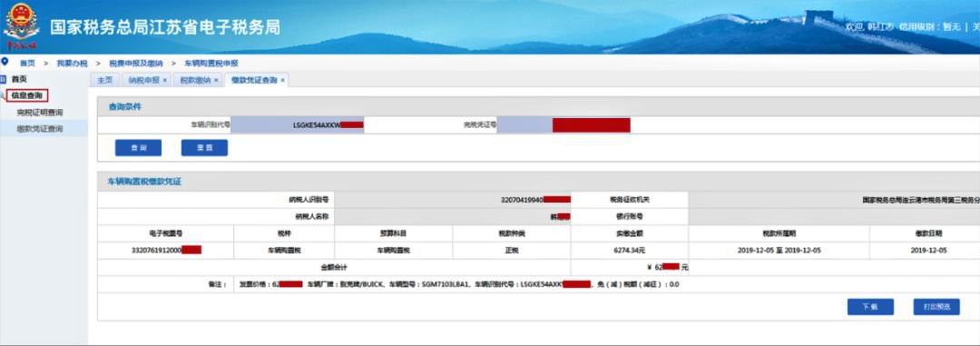
Task: Click the magnifier icon beside 信息查询
Action: coord(3,95)
